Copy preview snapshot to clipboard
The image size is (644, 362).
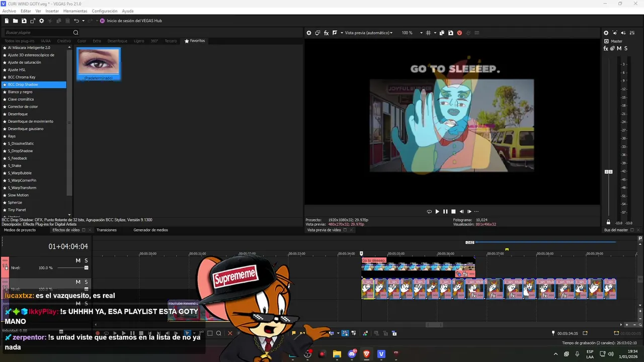(442, 33)
